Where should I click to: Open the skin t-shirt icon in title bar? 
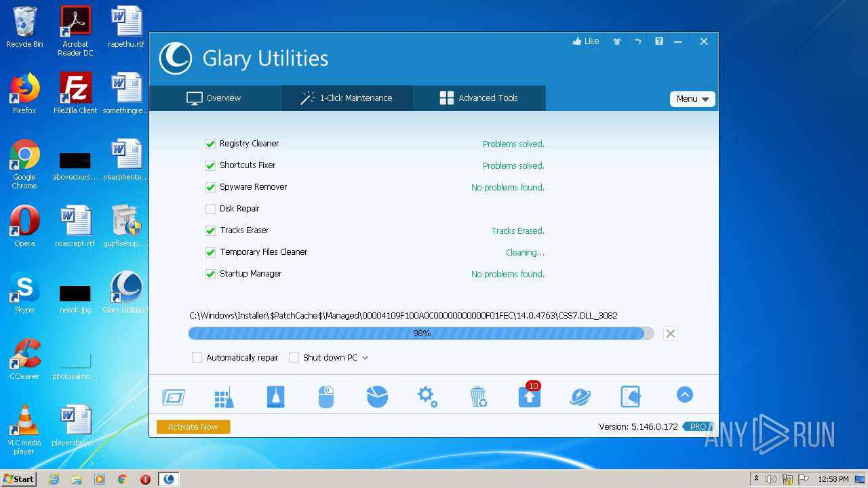coord(617,41)
